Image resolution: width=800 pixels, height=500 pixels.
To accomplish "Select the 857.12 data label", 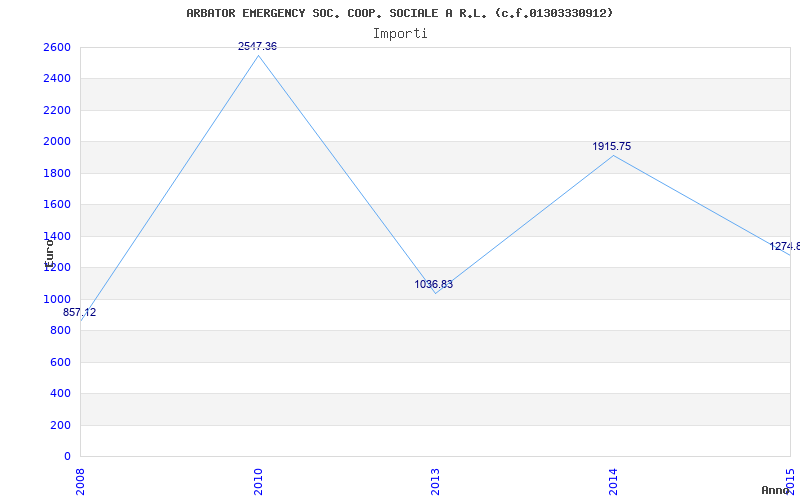I will coord(80,312).
